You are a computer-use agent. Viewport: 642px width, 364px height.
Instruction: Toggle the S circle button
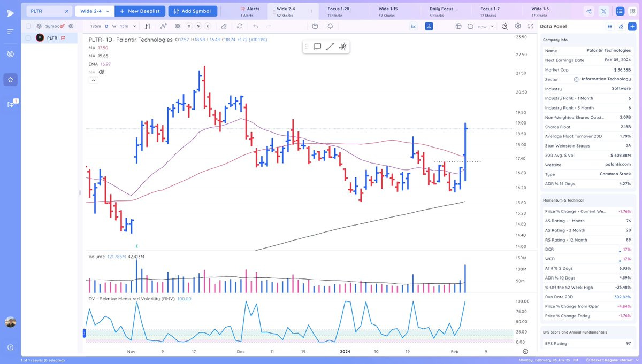[198, 26]
